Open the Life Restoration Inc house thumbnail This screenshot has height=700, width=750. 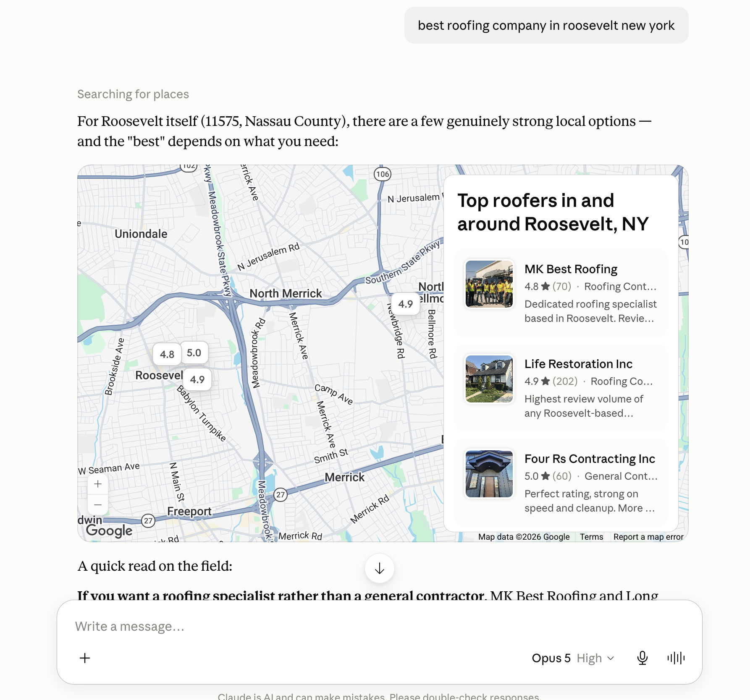pos(489,379)
